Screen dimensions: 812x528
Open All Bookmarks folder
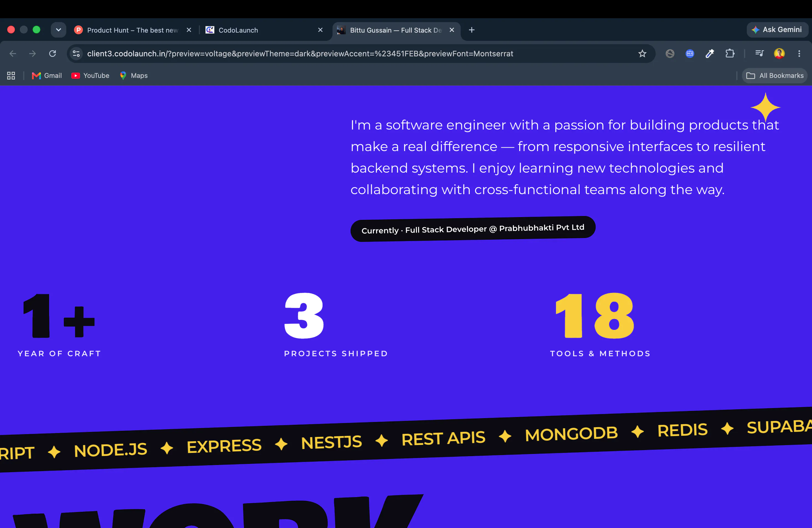click(x=774, y=76)
